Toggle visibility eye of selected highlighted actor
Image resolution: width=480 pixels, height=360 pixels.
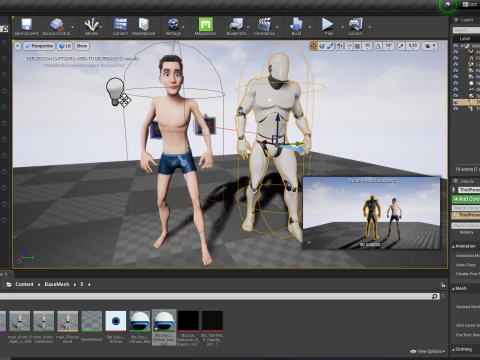pos(455,102)
